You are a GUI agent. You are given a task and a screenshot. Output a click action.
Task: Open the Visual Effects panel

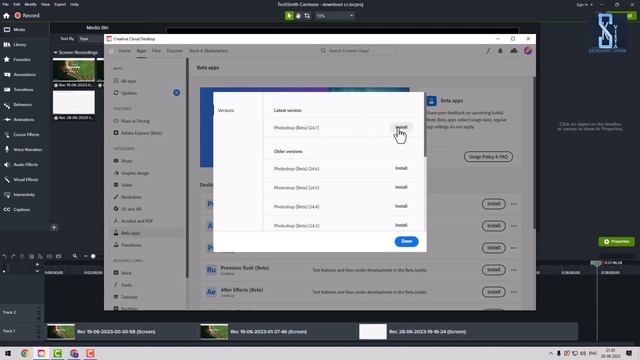click(x=21, y=180)
